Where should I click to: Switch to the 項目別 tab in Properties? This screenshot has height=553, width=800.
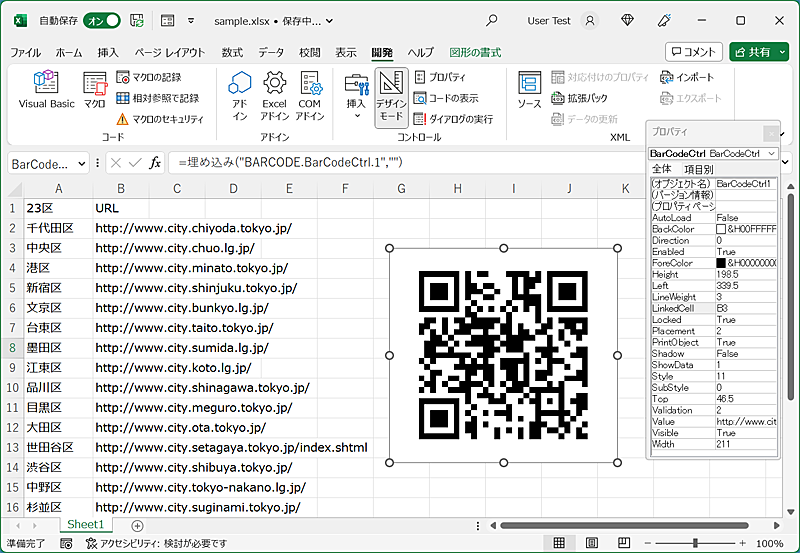tap(698, 169)
